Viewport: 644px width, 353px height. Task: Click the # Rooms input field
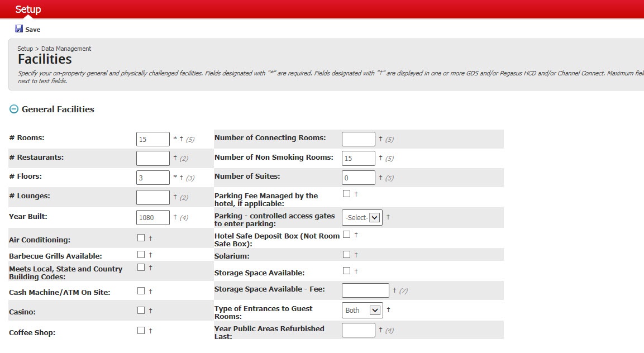pos(153,139)
